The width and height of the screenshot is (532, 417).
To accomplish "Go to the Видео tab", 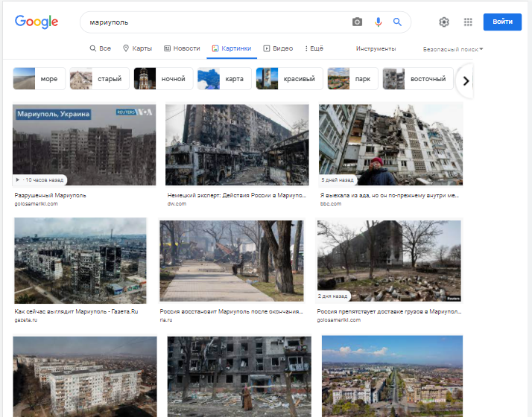I will (x=278, y=48).
